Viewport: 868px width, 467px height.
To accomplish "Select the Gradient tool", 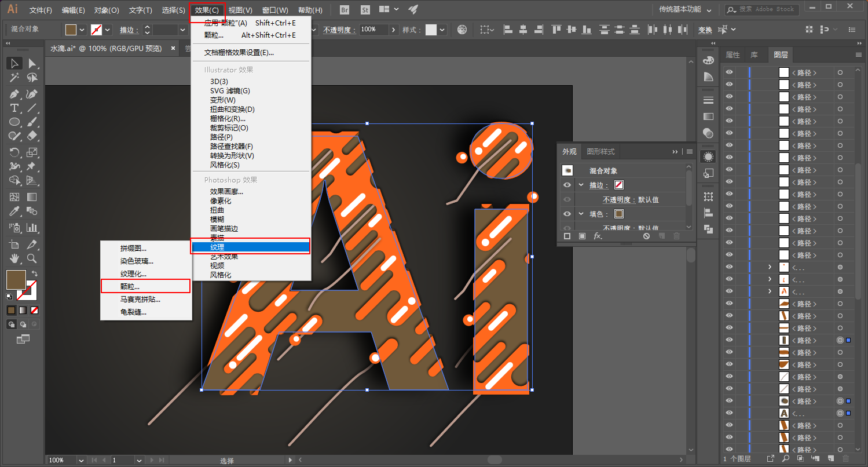I will coord(32,198).
